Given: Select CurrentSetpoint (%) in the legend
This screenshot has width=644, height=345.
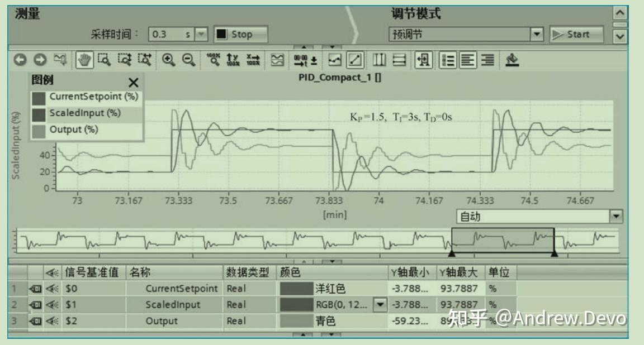Looking at the screenshot, I should coord(93,97).
